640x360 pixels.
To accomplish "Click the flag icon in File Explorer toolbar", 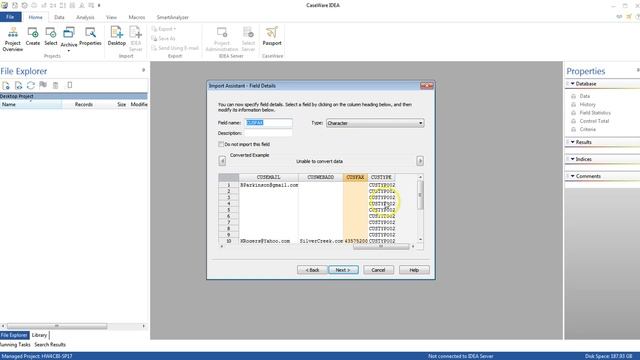I will point(43,85).
